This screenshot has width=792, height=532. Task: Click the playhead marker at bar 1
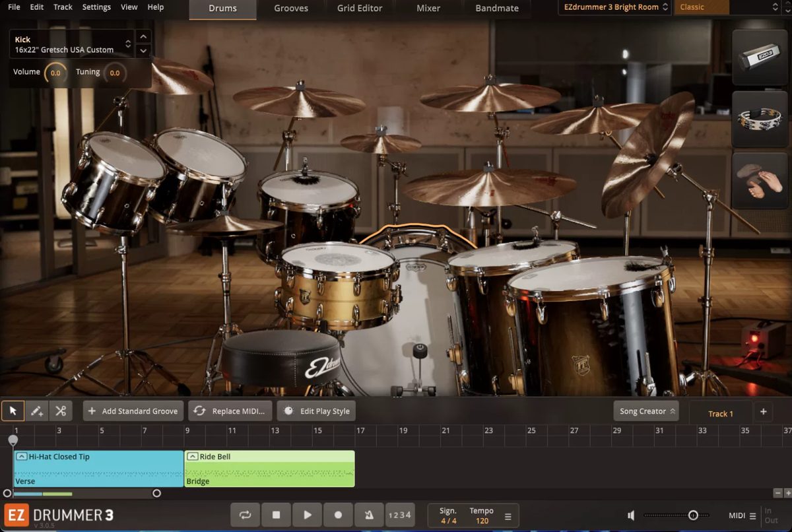coord(13,440)
